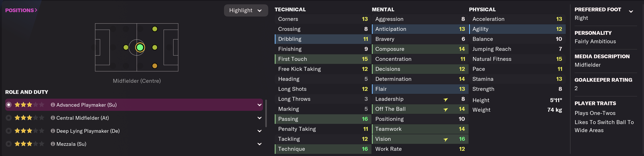Click the bright green centre midfield position dot

(x=140, y=47)
